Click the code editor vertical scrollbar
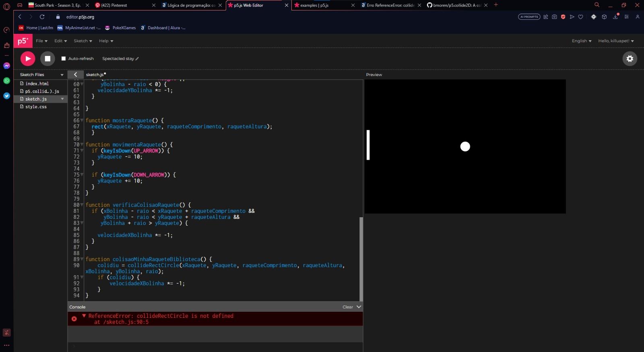 (x=361, y=259)
